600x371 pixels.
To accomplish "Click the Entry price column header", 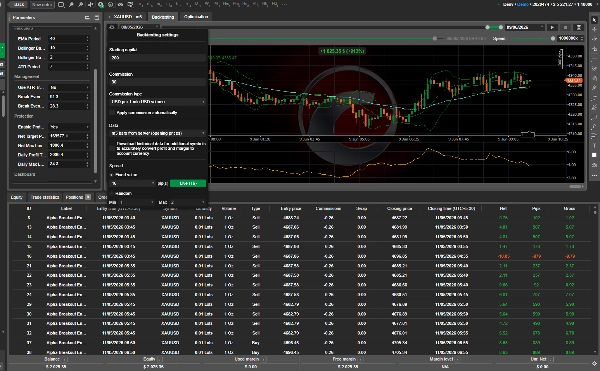I will (291, 209).
